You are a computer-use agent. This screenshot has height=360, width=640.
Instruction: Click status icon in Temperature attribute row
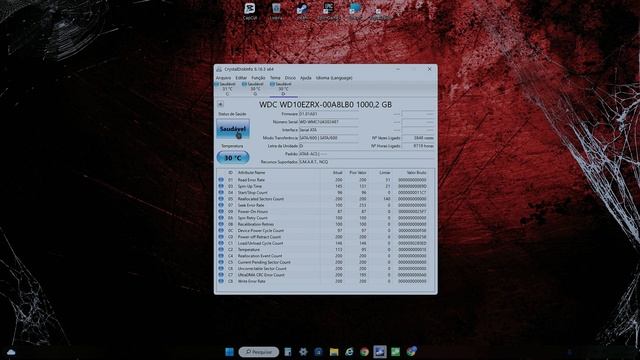(x=221, y=249)
